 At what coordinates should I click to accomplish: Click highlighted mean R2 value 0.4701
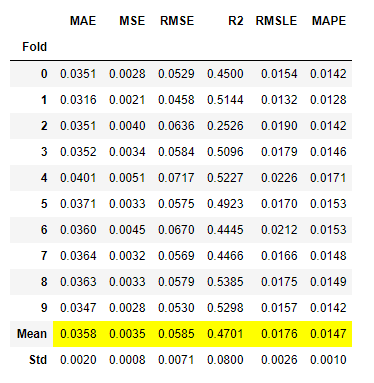(225, 334)
